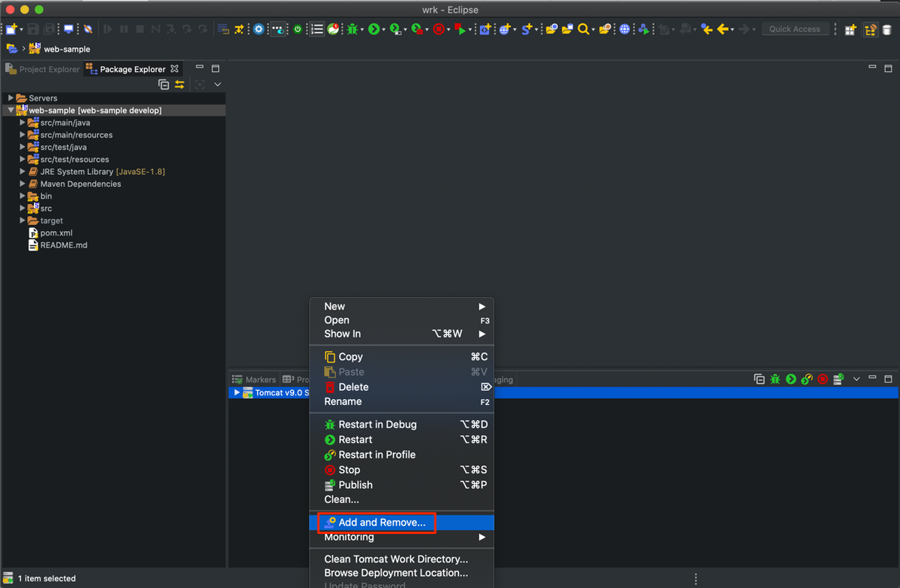Open the Servers view menu chevron
Image resolution: width=900 pixels, height=588 pixels.
click(x=856, y=379)
